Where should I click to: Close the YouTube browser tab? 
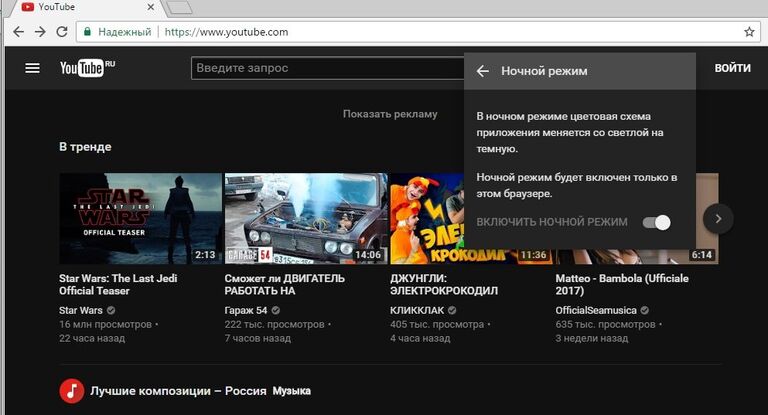pos(151,7)
